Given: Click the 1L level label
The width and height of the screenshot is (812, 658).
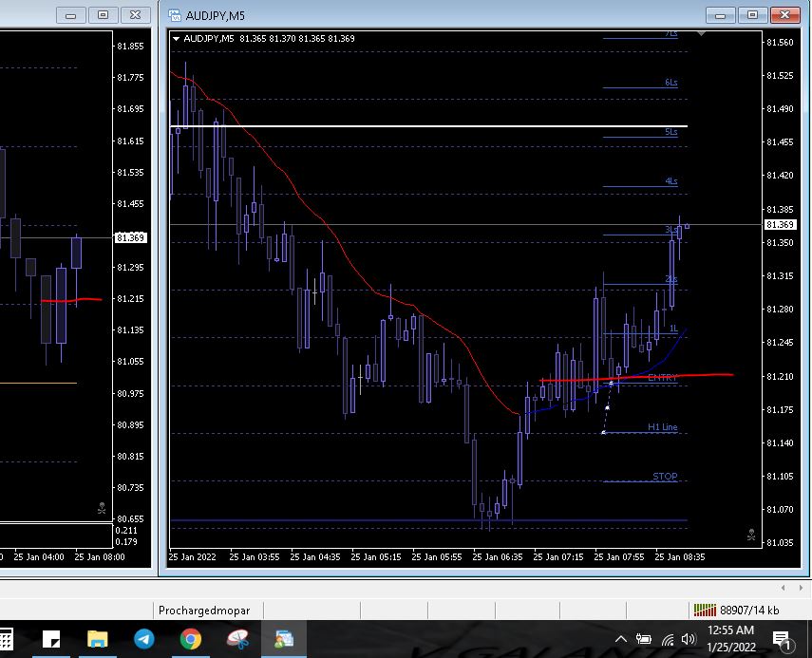Looking at the screenshot, I should [673, 329].
